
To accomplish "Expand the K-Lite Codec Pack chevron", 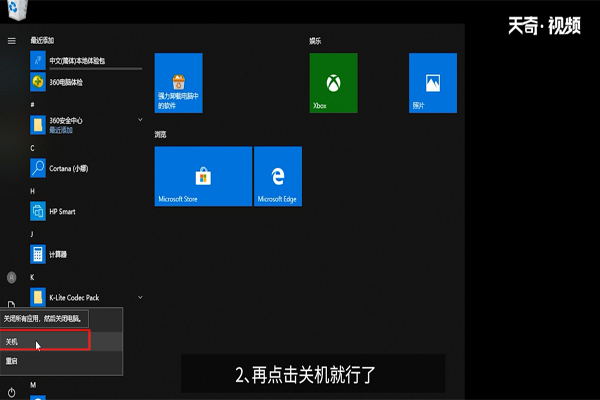I will [140, 297].
